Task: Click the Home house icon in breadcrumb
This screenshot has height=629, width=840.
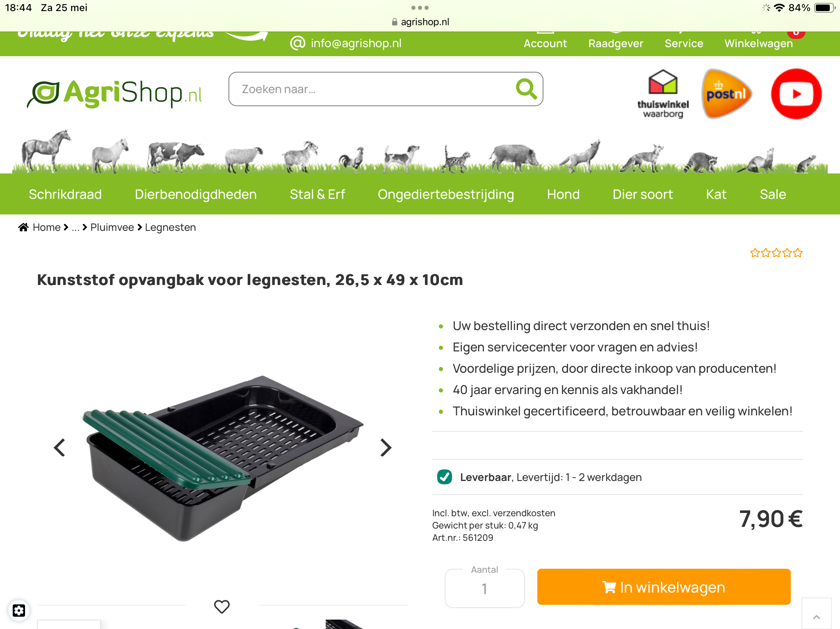Action: coord(23,227)
